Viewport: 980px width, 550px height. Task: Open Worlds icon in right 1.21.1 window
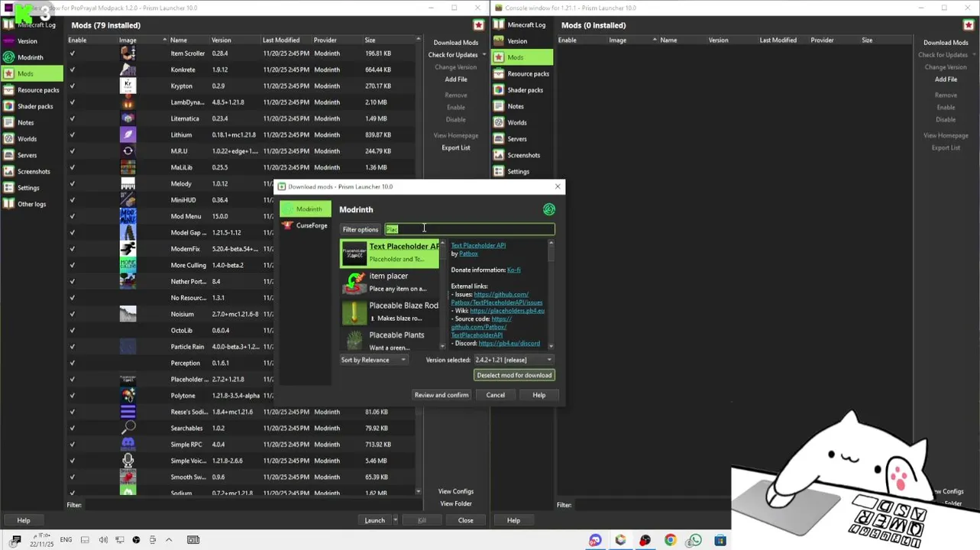pyautogui.click(x=499, y=122)
